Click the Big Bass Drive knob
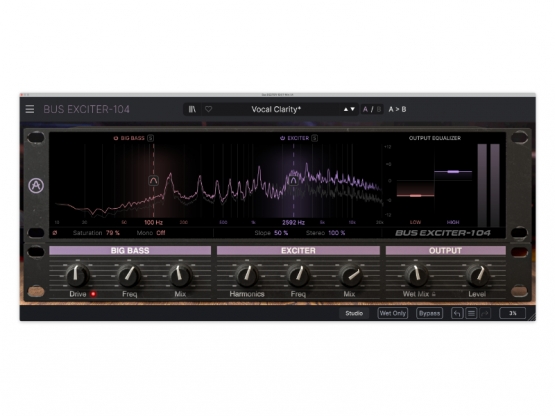Viewport: 555px width, 416px height. click(77, 275)
